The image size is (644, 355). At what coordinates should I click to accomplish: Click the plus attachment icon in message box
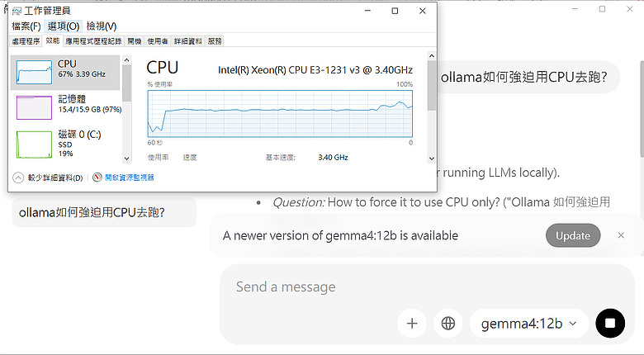[411, 324]
